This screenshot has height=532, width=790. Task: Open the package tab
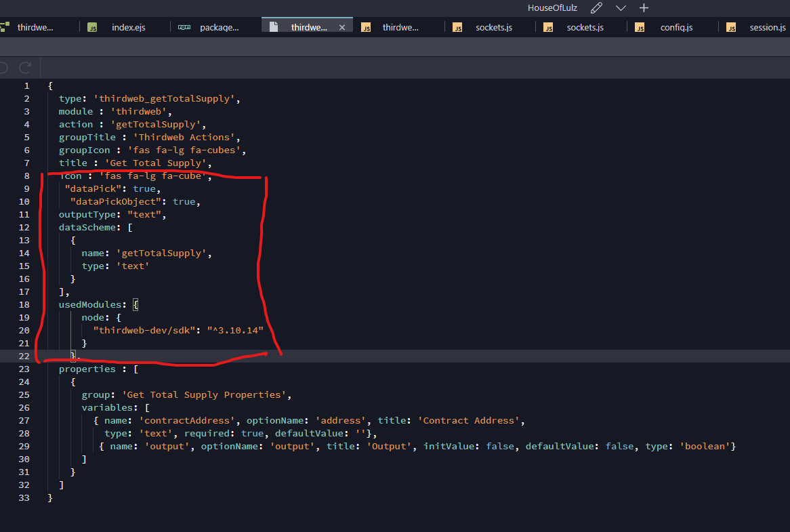pyautogui.click(x=220, y=27)
